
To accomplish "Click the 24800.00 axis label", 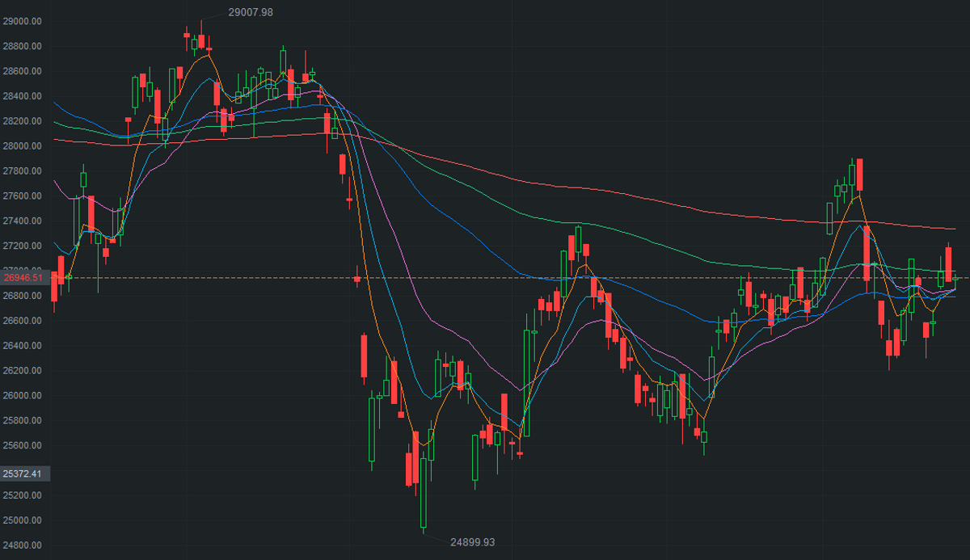I will [23, 545].
